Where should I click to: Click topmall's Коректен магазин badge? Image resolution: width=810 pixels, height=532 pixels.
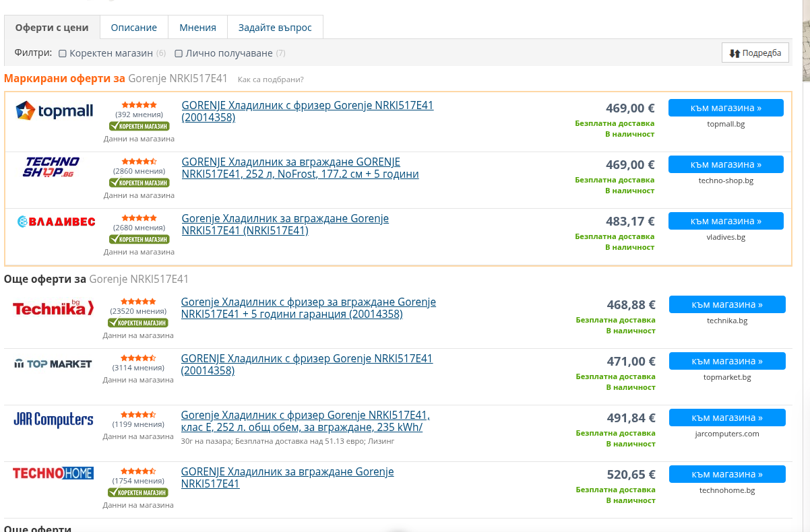pyautogui.click(x=139, y=126)
